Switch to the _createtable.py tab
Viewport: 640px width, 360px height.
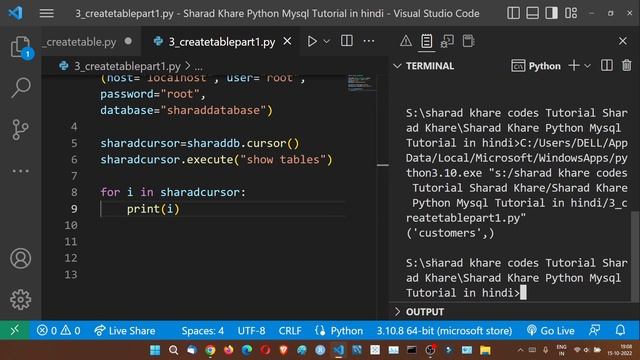click(x=81, y=42)
